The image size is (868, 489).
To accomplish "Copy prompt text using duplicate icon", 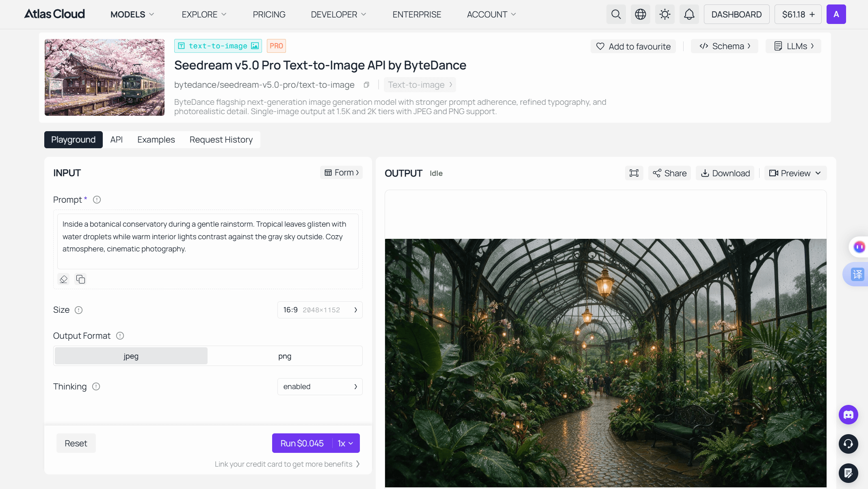I will (80, 279).
